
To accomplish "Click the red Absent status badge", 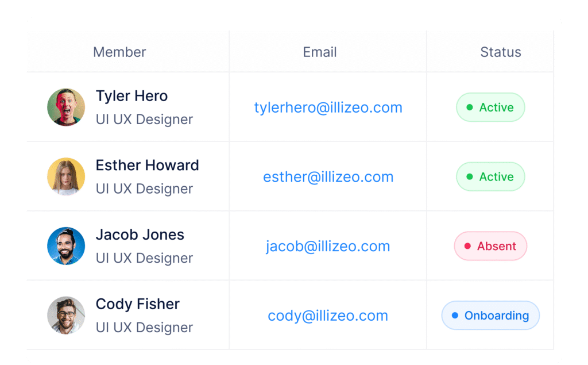I will pyautogui.click(x=490, y=247).
